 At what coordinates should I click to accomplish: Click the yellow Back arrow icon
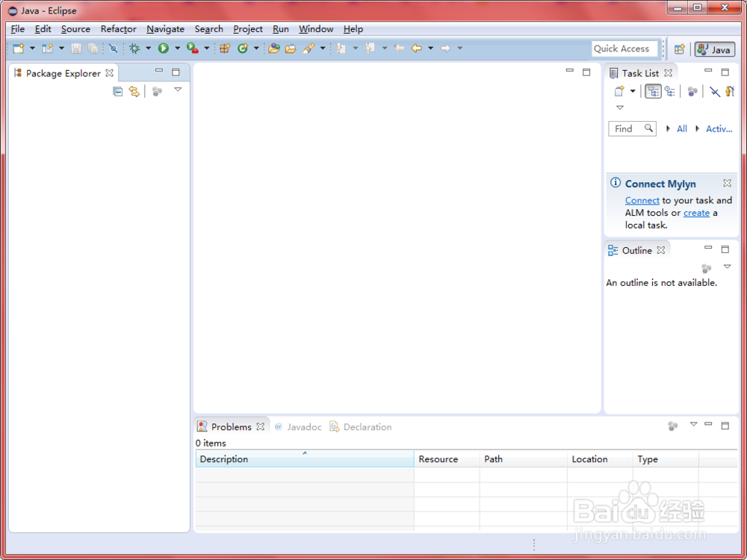click(x=416, y=48)
